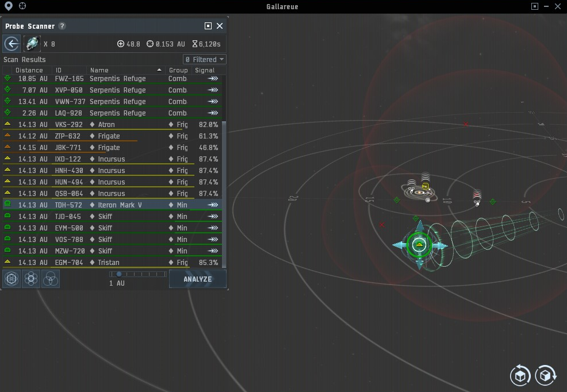Select the EGM-704 Tristan result row

[112, 262]
